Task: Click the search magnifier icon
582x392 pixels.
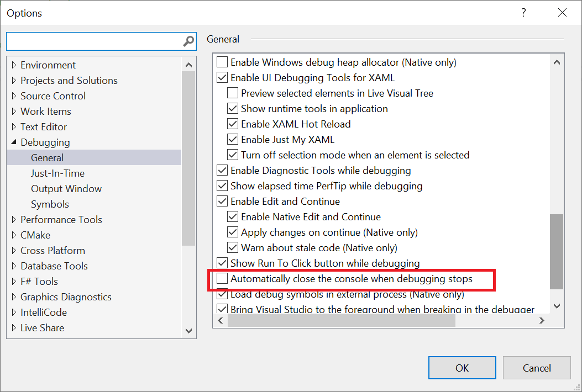Action: coord(190,41)
